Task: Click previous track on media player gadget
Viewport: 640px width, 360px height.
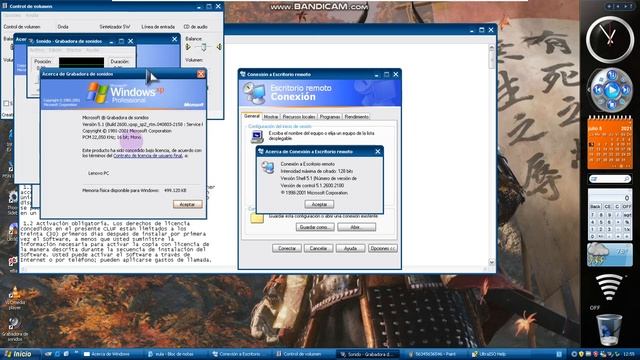Action: point(597,90)
